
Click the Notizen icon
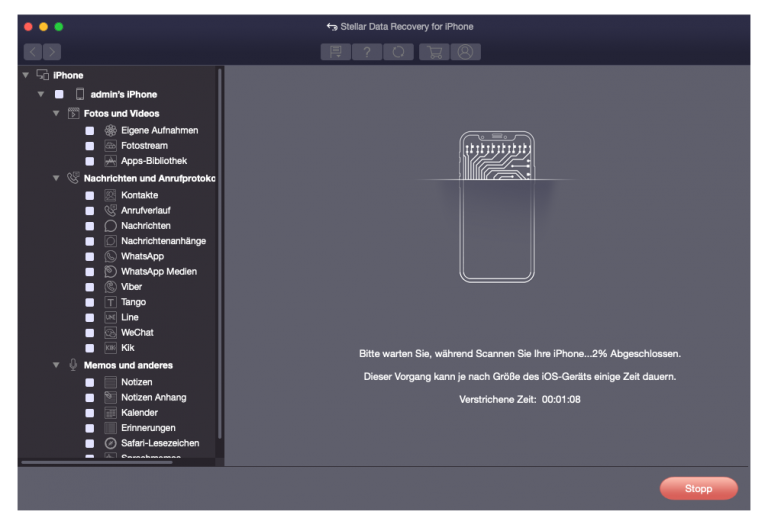111,382
